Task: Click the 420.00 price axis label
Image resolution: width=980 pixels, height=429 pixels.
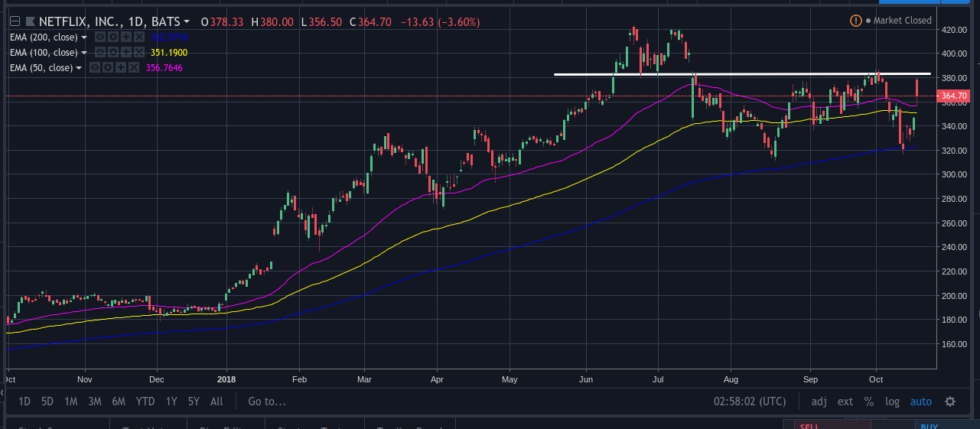Action: (956, 30)
